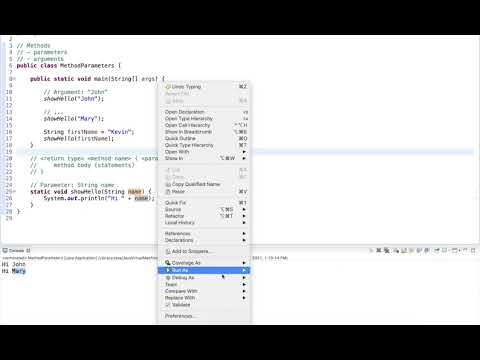Click code line showHello(firstName);
480x360 pixels.
point(79,139)
